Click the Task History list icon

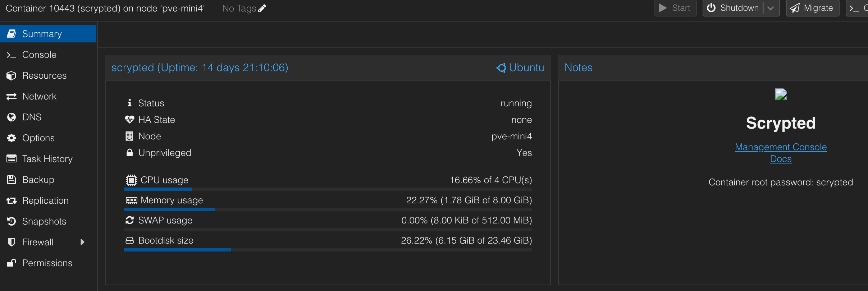[12, 159]
